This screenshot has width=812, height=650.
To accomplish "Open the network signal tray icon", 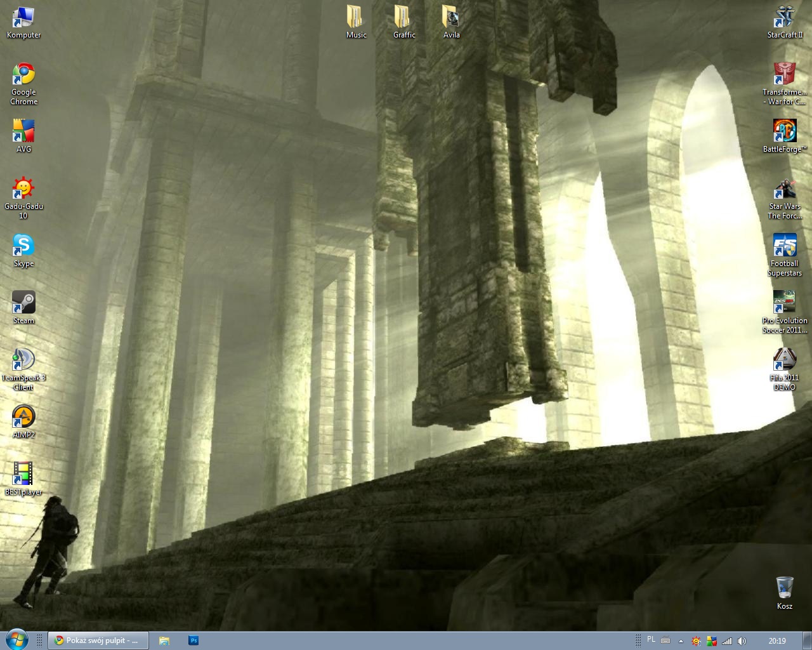I will [x=727, y=641].
